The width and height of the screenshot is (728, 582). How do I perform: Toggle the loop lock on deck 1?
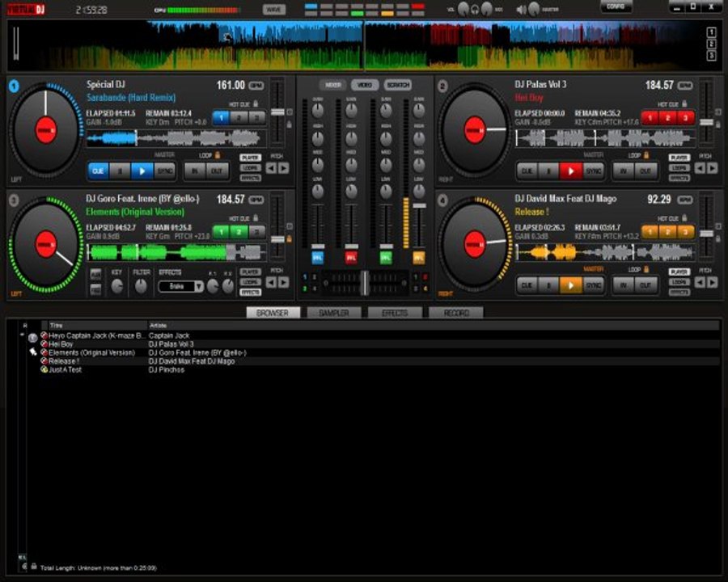tap(218, 155)
